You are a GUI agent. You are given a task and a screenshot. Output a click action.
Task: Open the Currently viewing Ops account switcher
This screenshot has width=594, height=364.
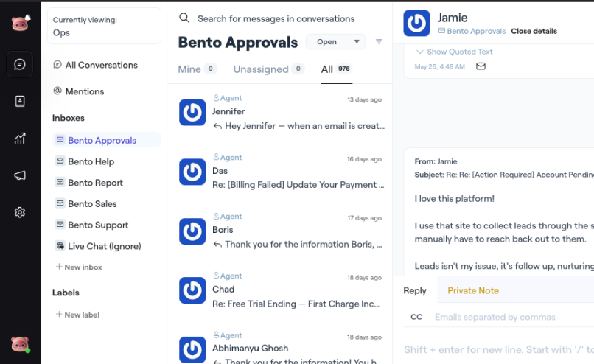tap(104, 26)
